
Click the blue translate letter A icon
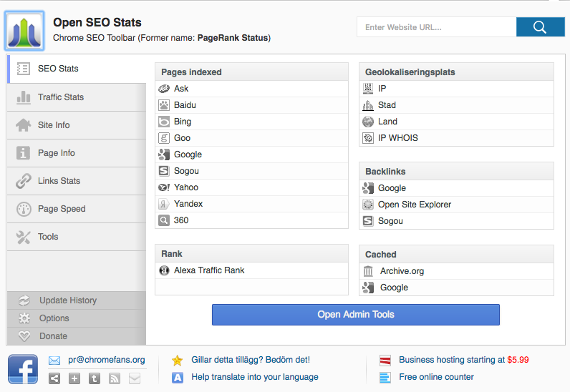click(178, 378)
